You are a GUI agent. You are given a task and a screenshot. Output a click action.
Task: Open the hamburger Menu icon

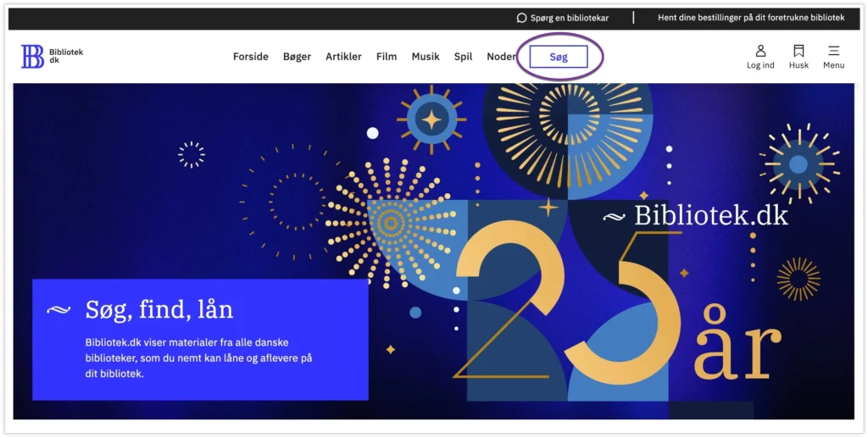(833, 51)
